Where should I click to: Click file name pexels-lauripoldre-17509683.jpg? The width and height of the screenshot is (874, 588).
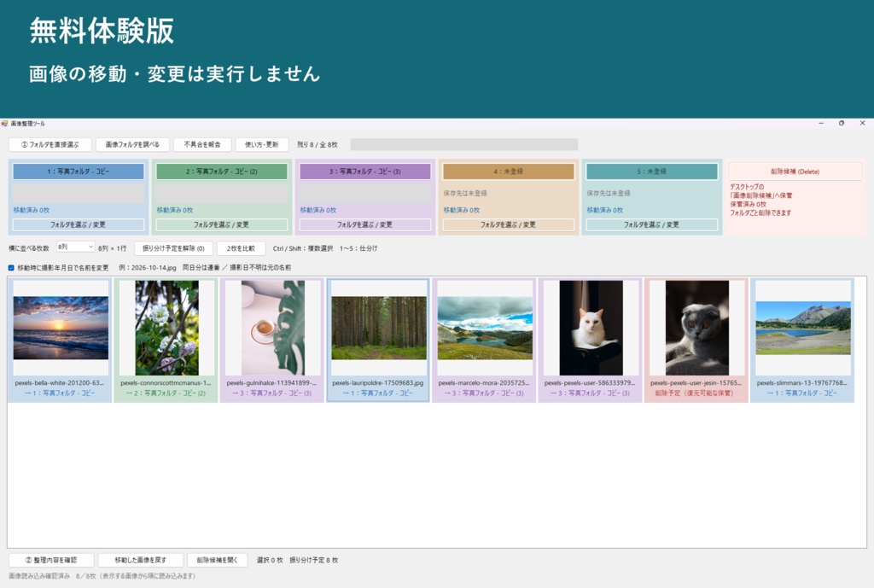point(378,383)
